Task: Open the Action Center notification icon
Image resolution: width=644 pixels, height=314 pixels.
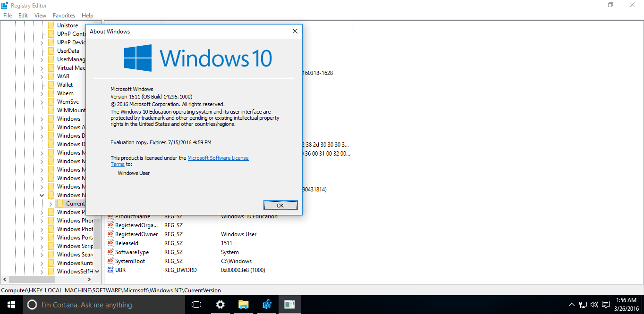Action: click(606, 305)
